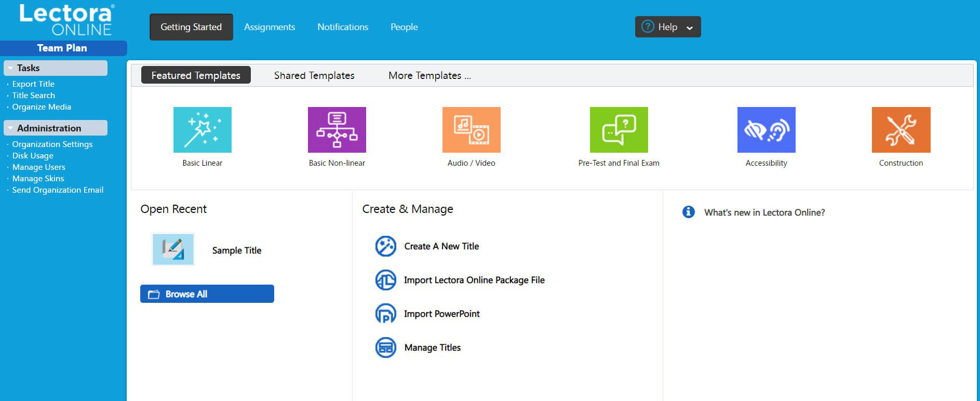Click the Import Lectora Online Package File icon

[386, 280]
